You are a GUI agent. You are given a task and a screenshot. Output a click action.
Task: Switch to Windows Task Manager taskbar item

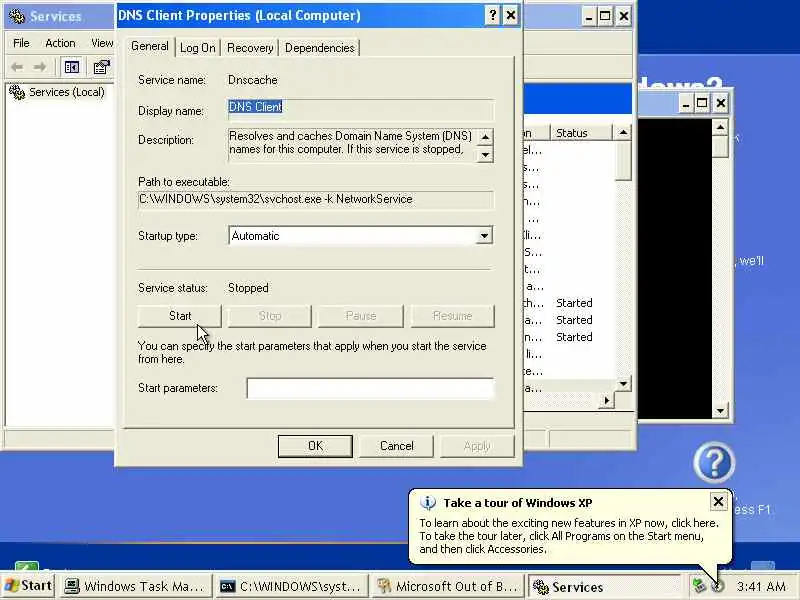[x=136, y=587]
